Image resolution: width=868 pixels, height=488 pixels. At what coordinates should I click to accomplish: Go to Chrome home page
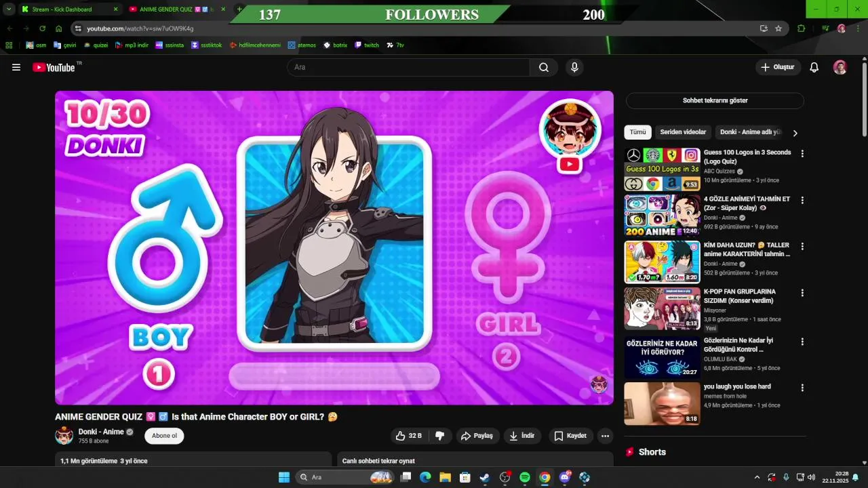click(x=59, y=28)
